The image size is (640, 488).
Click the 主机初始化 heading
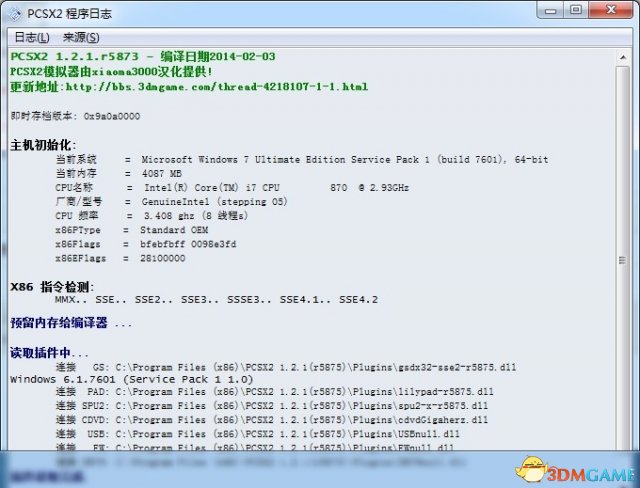(43, 145)
